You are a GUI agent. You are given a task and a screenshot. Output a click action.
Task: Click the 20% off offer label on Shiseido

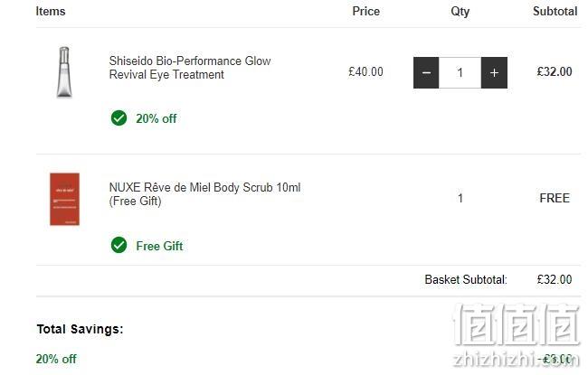click(156, 118)
